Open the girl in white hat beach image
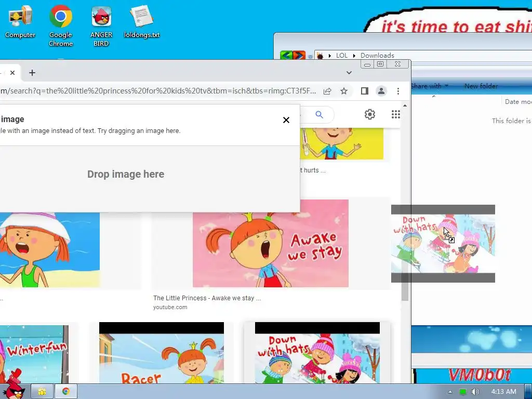This screenshot has height=399, width=532. click(x=50, y=250)
